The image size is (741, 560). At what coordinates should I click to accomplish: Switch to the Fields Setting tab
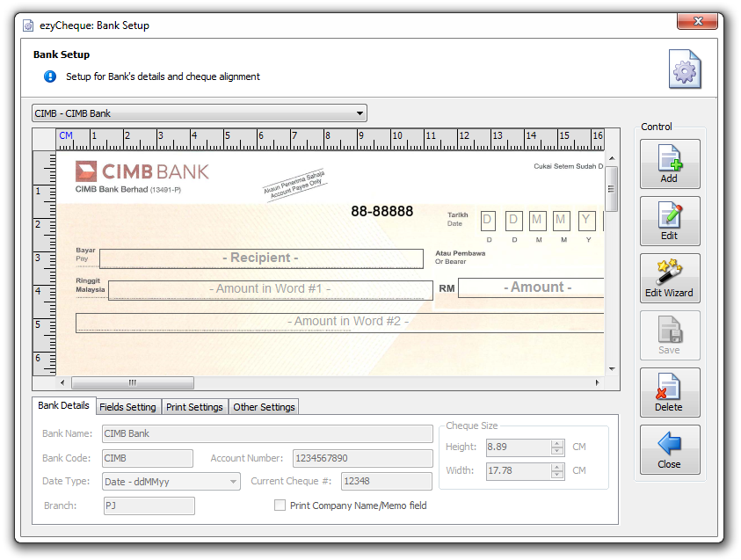pos(127,407)
